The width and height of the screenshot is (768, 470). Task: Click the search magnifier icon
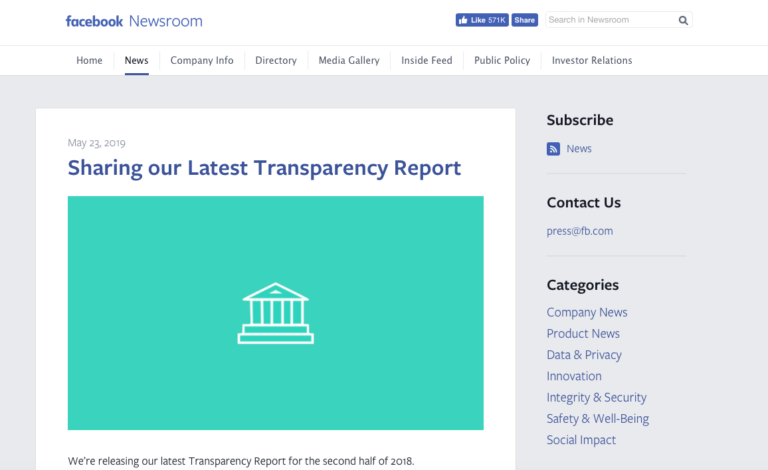[683, 20]
